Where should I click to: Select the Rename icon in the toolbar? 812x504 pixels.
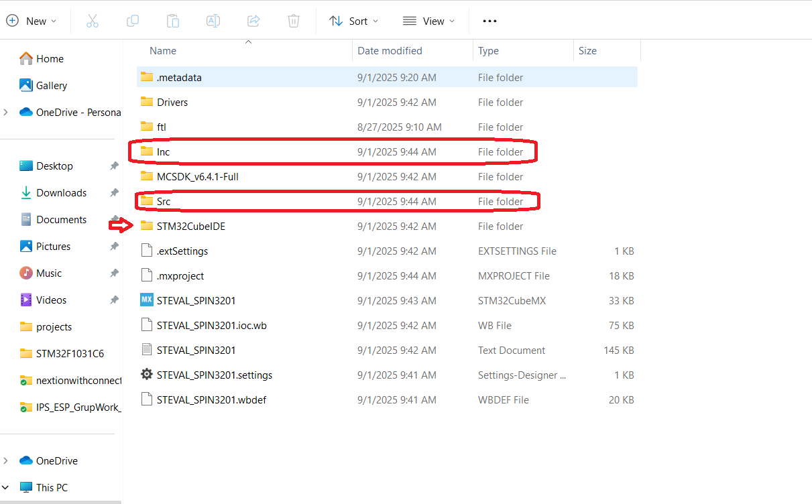[x=213, y=21]
